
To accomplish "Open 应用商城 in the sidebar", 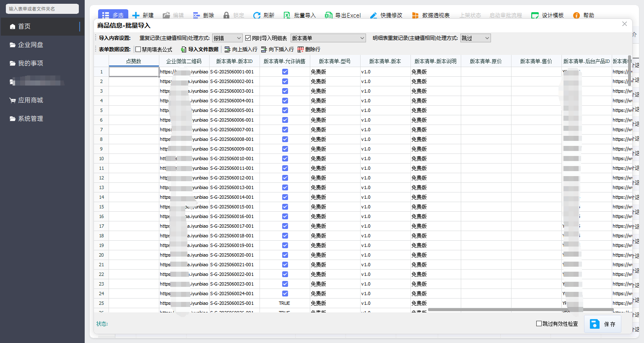I will 42,100.
